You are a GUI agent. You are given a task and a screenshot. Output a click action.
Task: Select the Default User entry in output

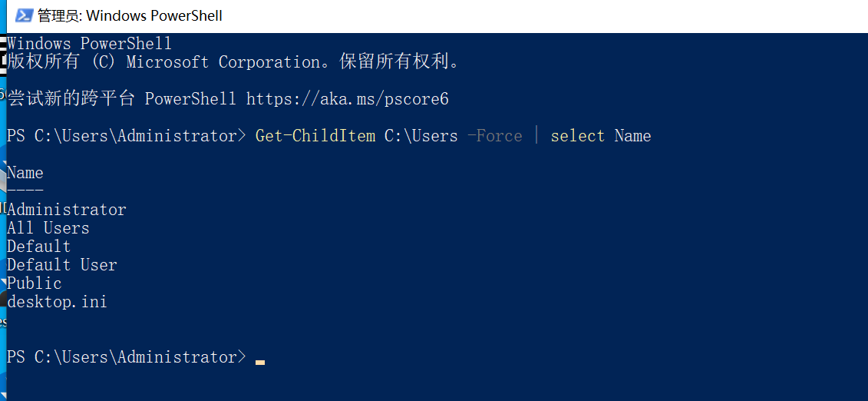click(62, 265)
